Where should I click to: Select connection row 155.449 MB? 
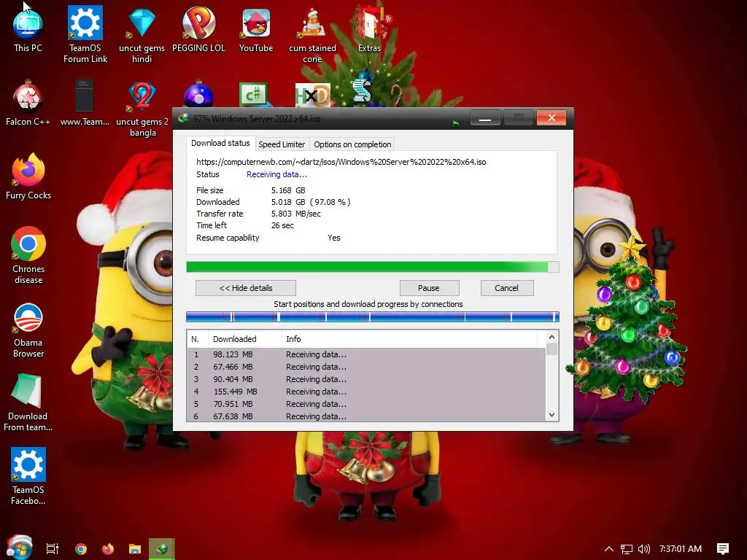point(366,392)
